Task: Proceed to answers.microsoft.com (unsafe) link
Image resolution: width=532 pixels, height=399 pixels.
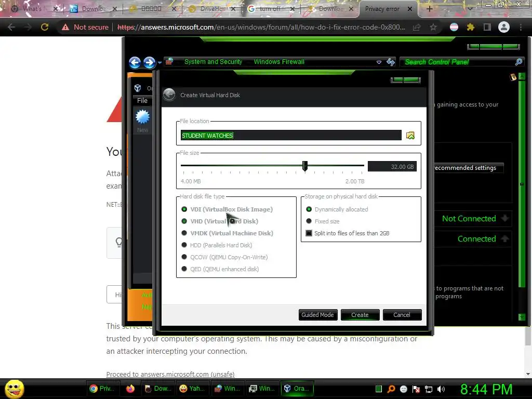Action: pos(170,374)
